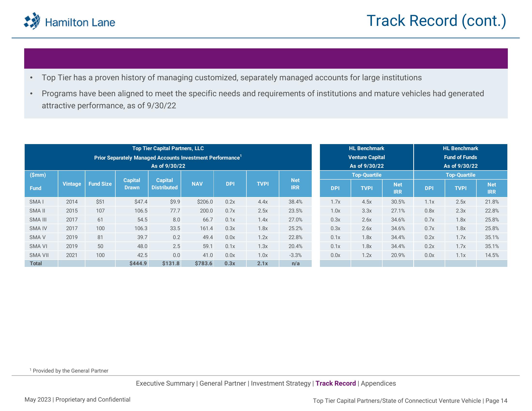Select SMA V Net IRR 22.8%
Screen dimensions: 532x411
click(296, 237)
